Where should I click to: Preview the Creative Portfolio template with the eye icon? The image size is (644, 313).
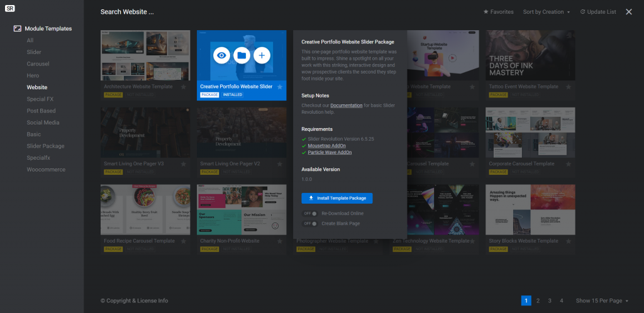pos(221,55)
